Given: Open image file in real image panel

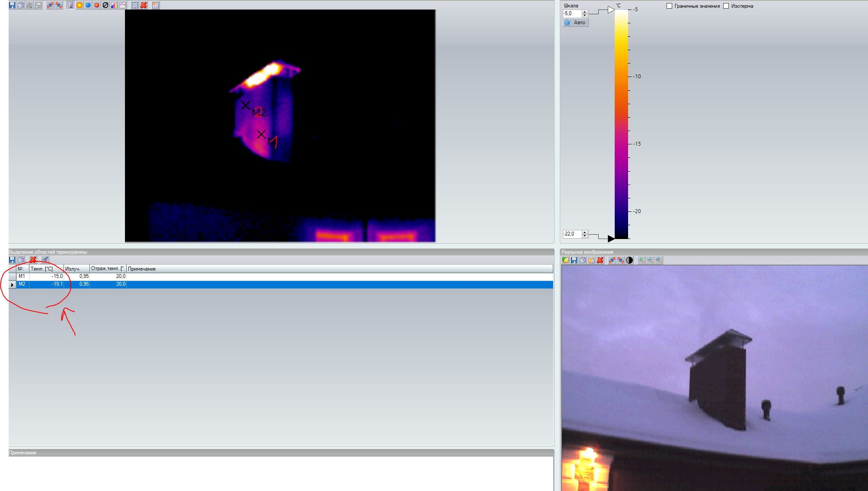Looking at the screenshot, I should [x=565, y=260].
